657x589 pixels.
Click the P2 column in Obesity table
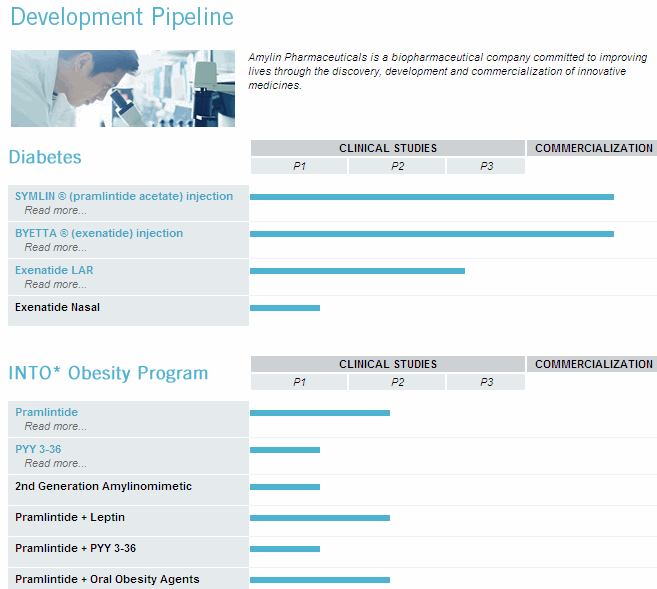point(397,382)
